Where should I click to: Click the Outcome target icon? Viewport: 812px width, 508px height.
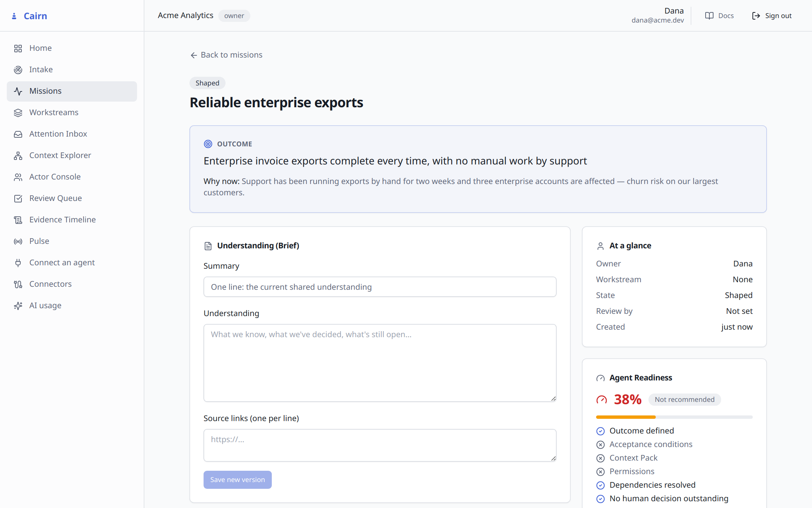click(x=208, y=144)
